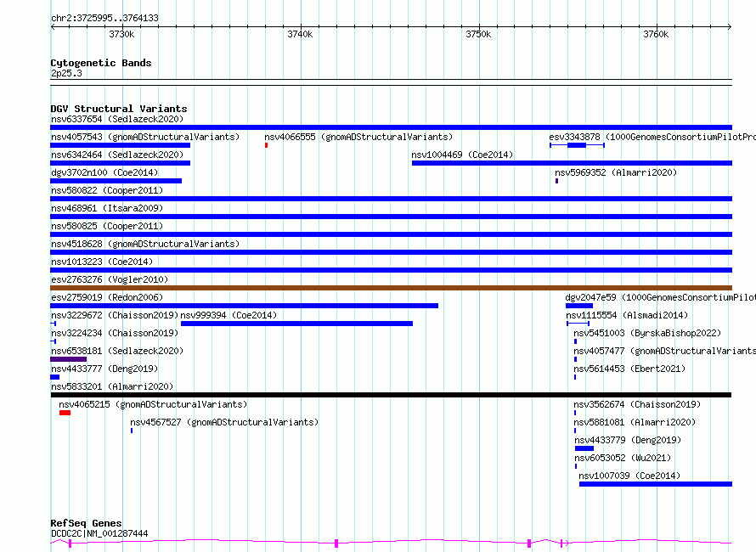Select the Cytogenetic Bands track title
This screenshot has width=756, height=552.
(101, 63)
